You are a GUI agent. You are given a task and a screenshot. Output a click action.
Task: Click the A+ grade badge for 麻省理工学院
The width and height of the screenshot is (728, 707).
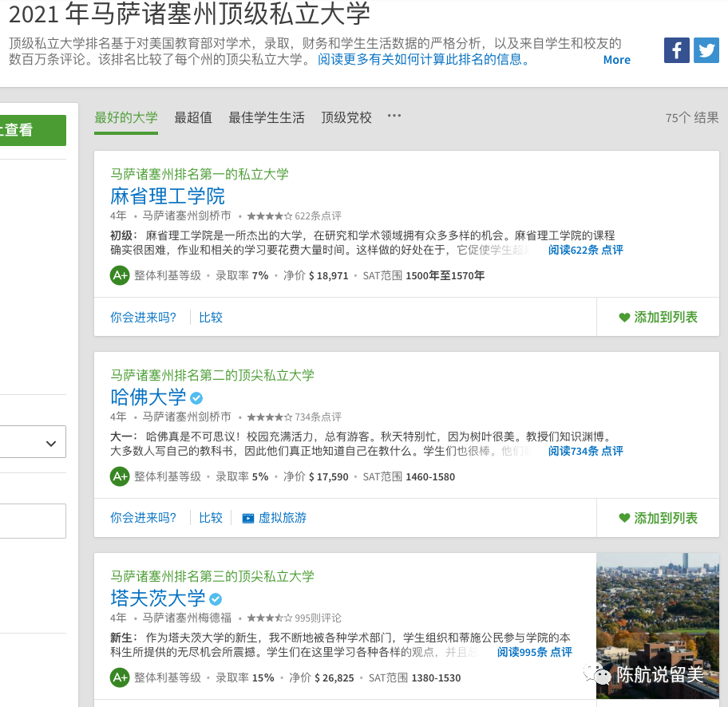point(120,275)
